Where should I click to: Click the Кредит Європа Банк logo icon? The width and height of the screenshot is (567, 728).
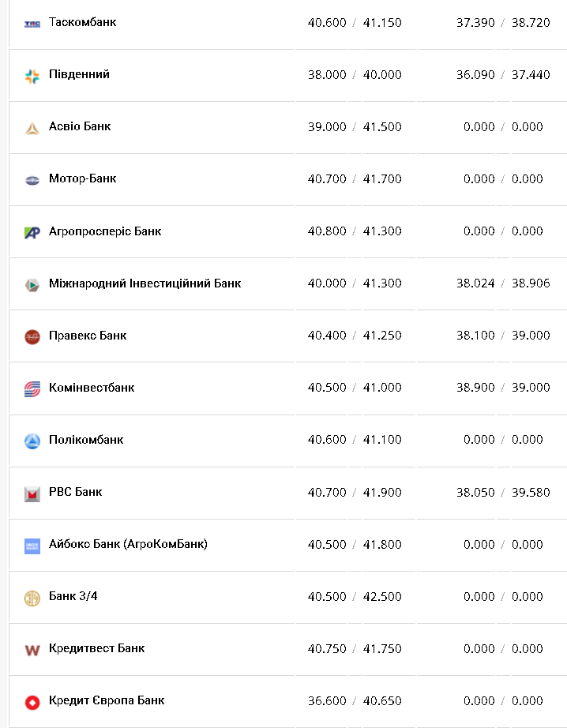pos(32,702)
